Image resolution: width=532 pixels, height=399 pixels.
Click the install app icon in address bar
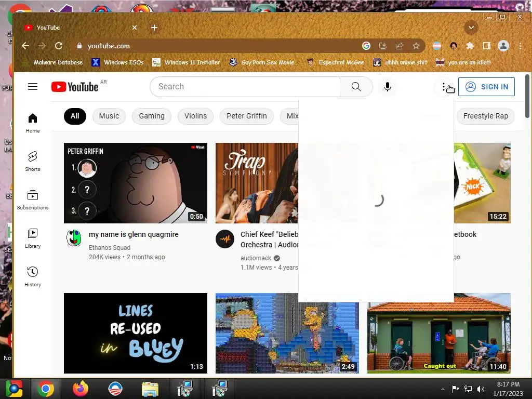(x=383, y=46)
